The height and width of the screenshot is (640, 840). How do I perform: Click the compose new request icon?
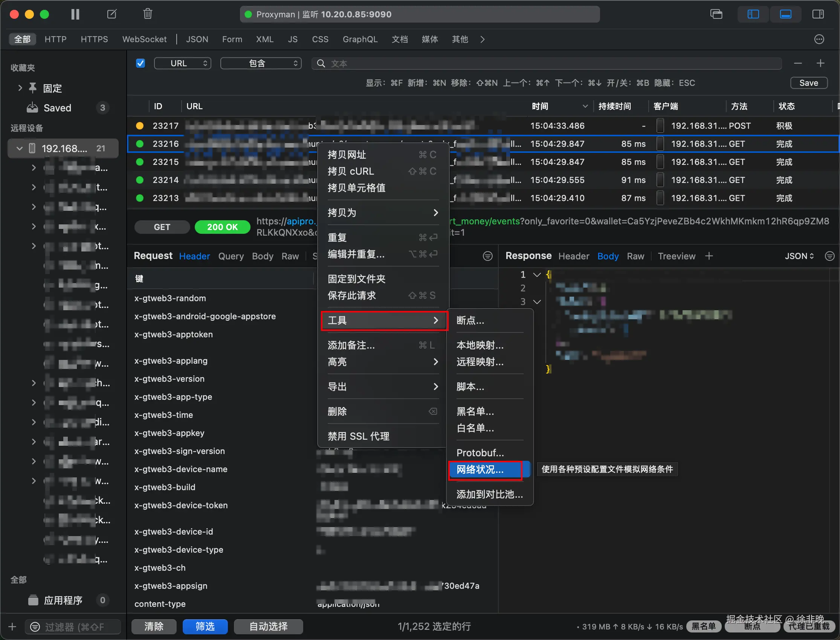111,14
